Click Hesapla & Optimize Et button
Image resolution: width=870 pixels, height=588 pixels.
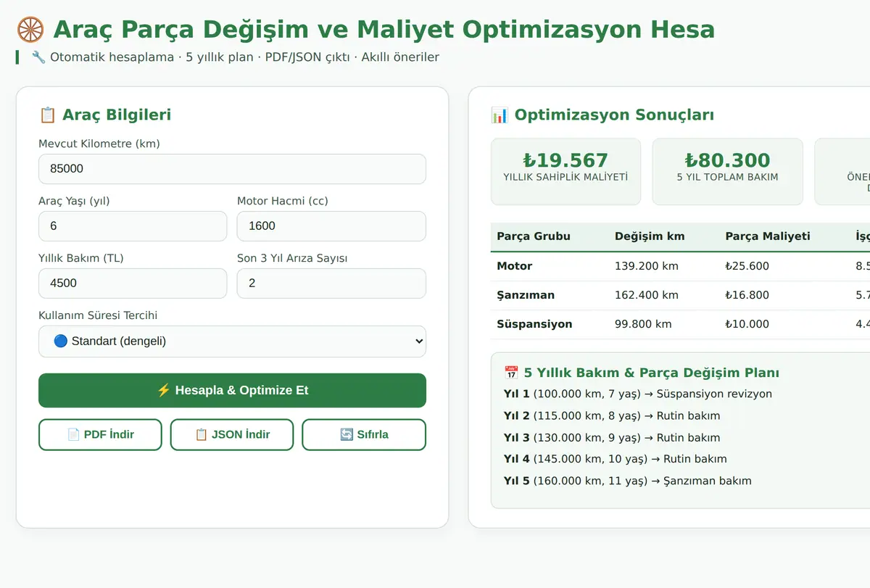click(x=232, y=390)
